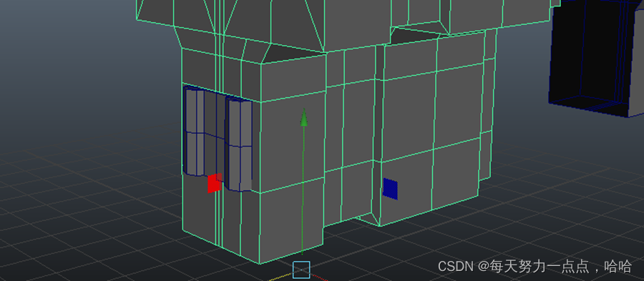
Task: Click the green Y-axis arrowhead manipulator
Action: click(x=304, y=117)
